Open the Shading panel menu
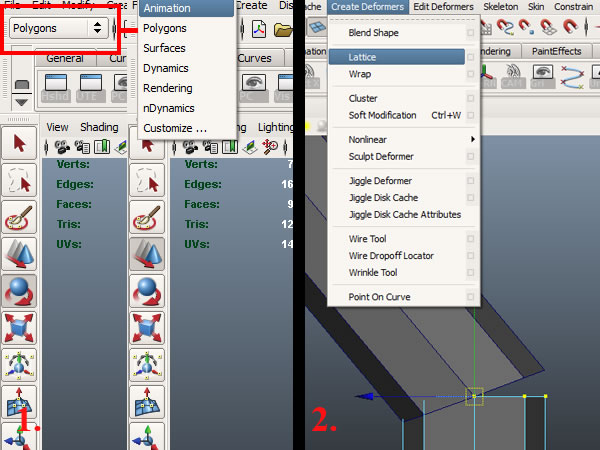The width and height of the screenshot is (600, 450). [x=99, y=127]
